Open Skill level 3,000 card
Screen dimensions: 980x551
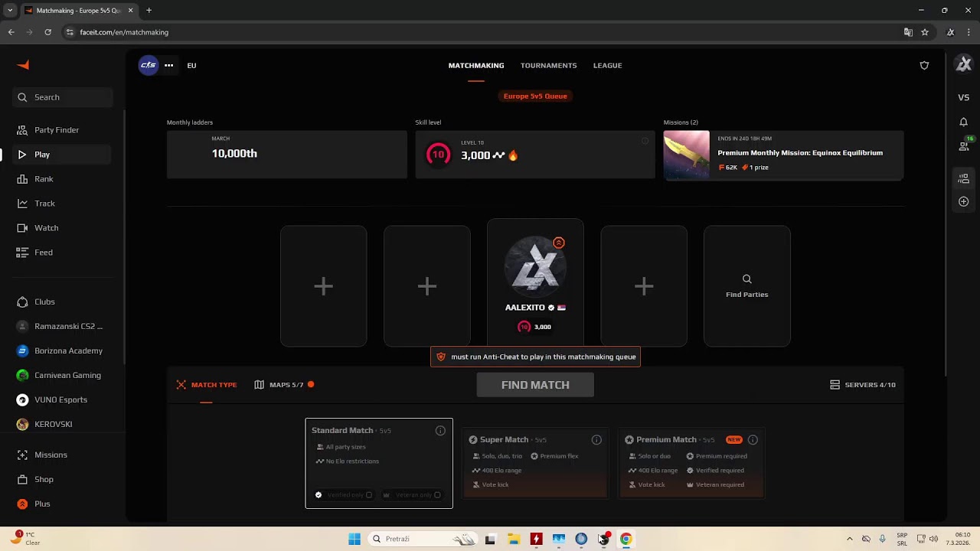pyautogui.click(x=535, y=155)
